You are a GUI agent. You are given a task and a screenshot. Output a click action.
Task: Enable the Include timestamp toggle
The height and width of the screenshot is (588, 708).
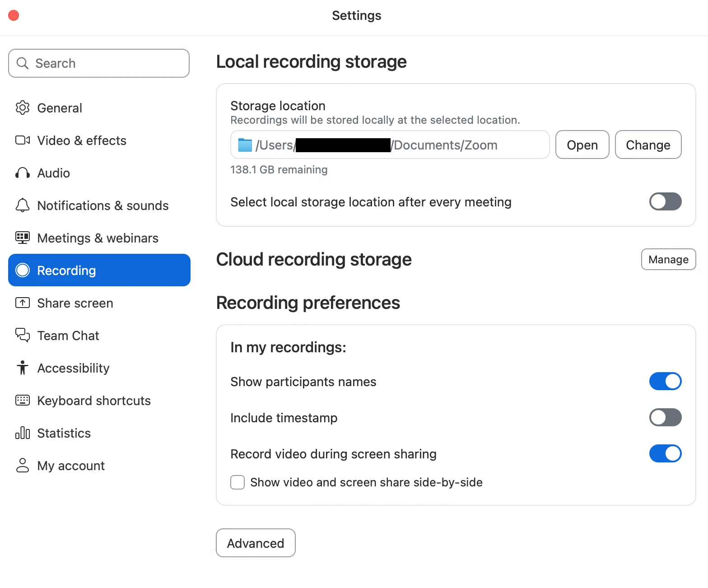point(665,418)
